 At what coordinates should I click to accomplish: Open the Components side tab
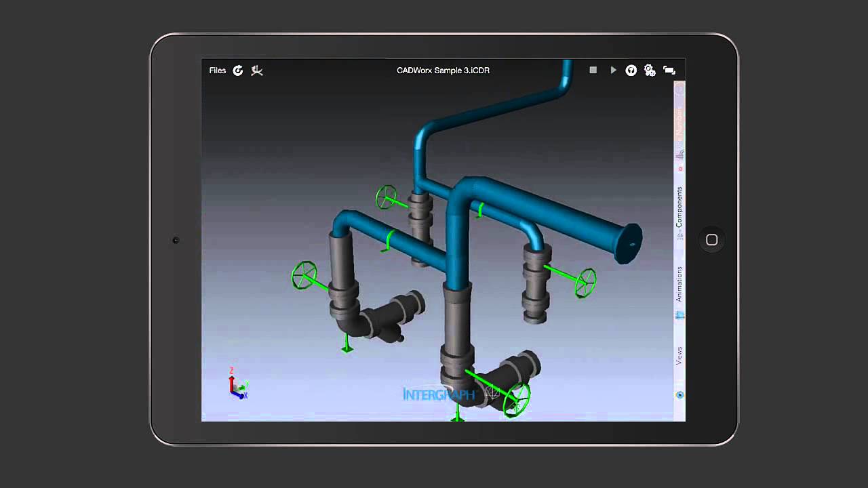[679, 207]
